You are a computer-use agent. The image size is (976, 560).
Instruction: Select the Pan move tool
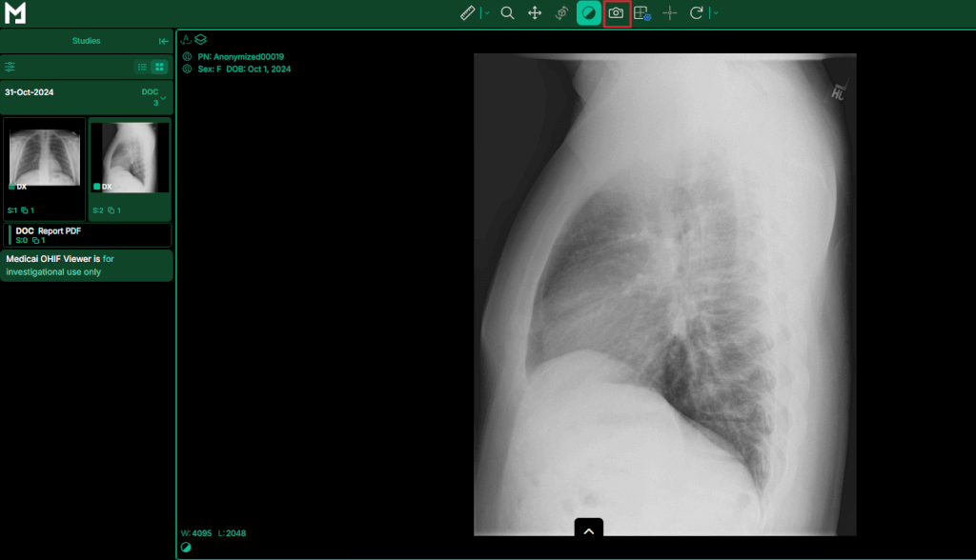(x=535, y=13)
